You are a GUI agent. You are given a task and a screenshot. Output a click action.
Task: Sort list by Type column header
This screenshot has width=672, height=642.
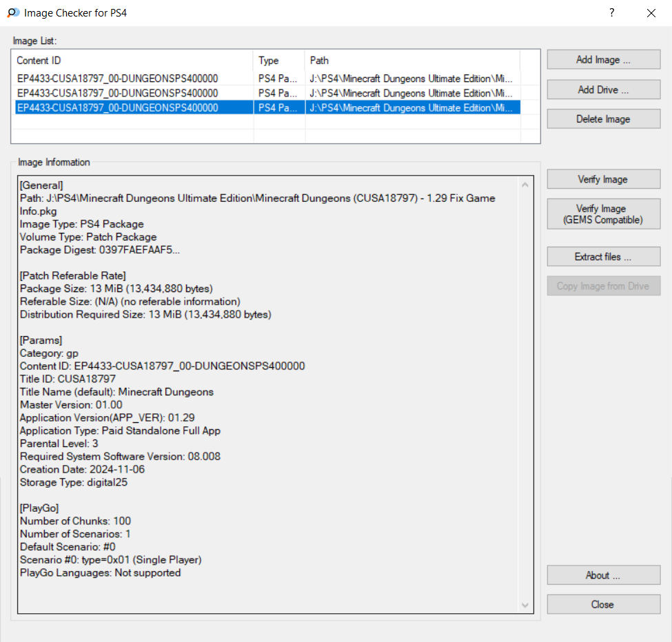coord(279,61)
